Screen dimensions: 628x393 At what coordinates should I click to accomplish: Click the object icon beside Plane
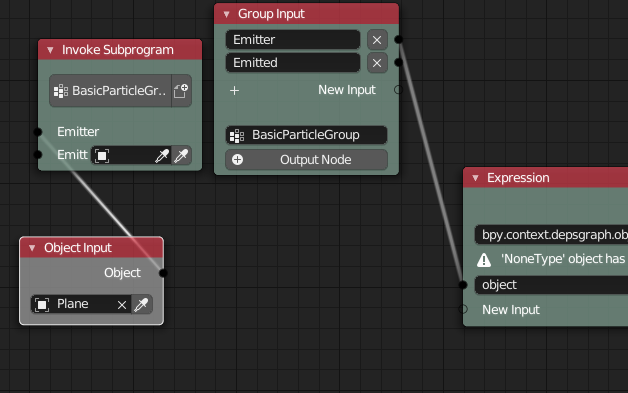click(x=42, y=304)
